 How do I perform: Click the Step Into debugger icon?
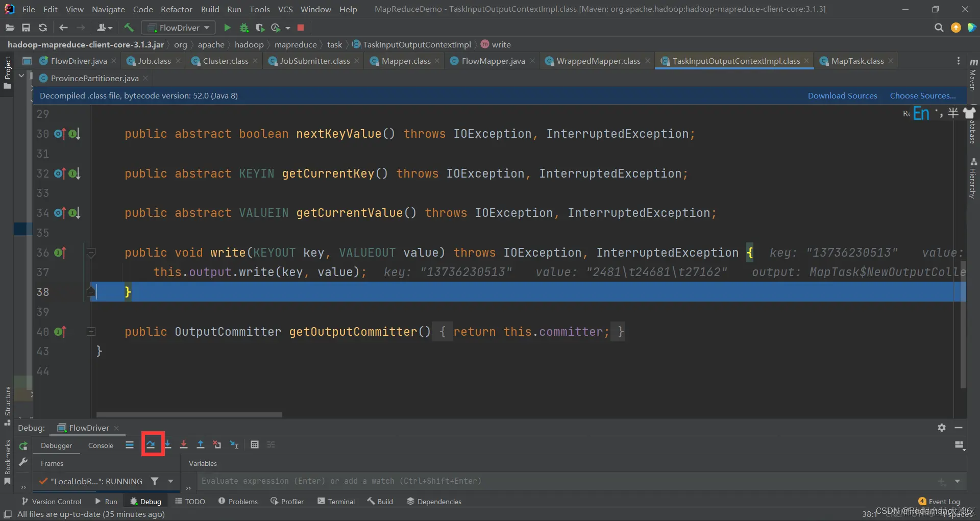[167, 444]
